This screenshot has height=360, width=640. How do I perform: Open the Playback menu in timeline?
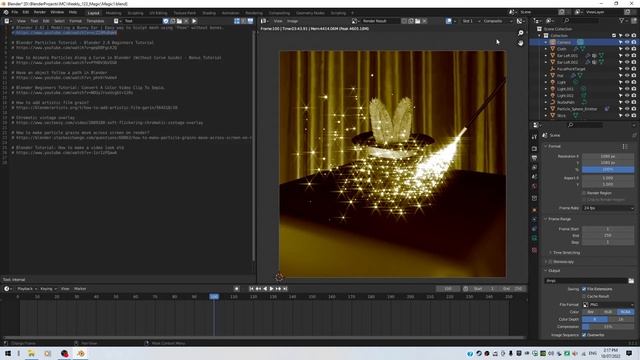click(27, 289)
